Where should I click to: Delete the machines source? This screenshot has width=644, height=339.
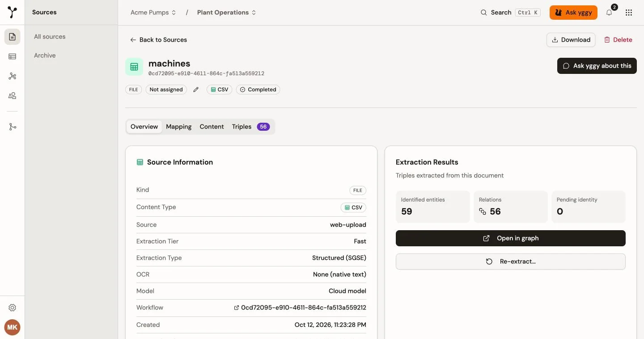[618, 40]
